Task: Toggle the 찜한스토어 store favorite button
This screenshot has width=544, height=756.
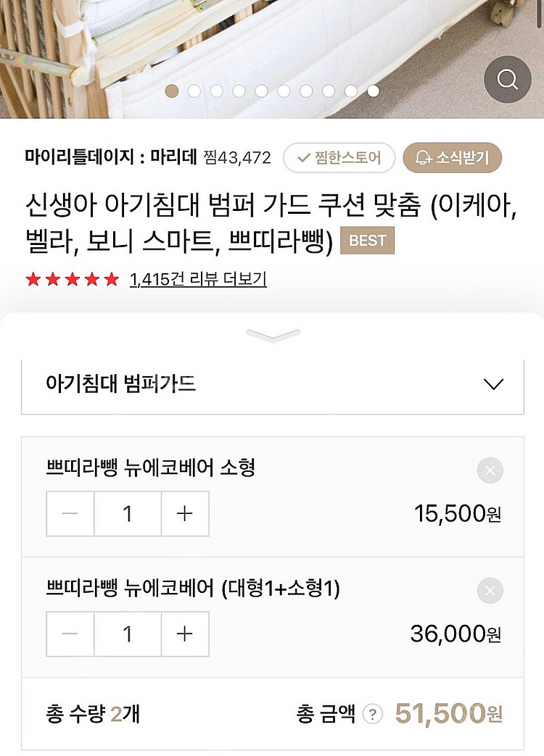Action: pyautogui.click(x=339, y=157)
